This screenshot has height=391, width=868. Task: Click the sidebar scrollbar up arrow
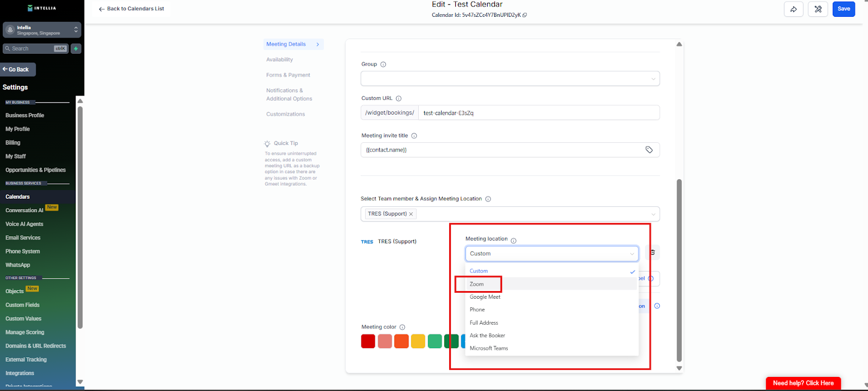click(x=80, y=101)
